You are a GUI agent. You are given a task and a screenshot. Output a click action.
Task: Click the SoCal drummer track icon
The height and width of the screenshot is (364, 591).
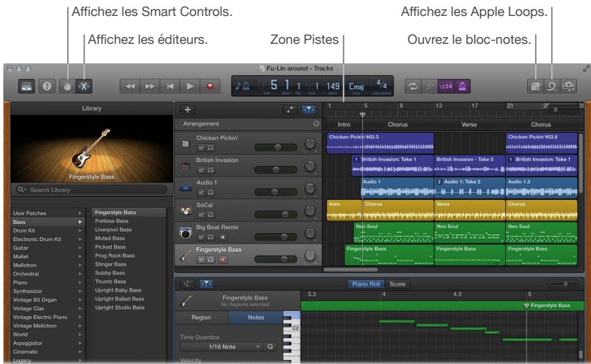pos(185,211)
